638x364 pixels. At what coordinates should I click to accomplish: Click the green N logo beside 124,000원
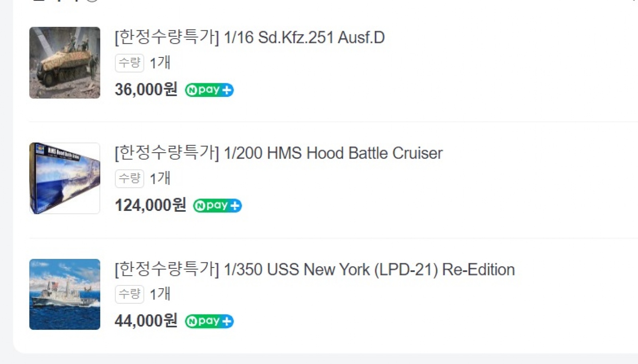pos(200,206)
